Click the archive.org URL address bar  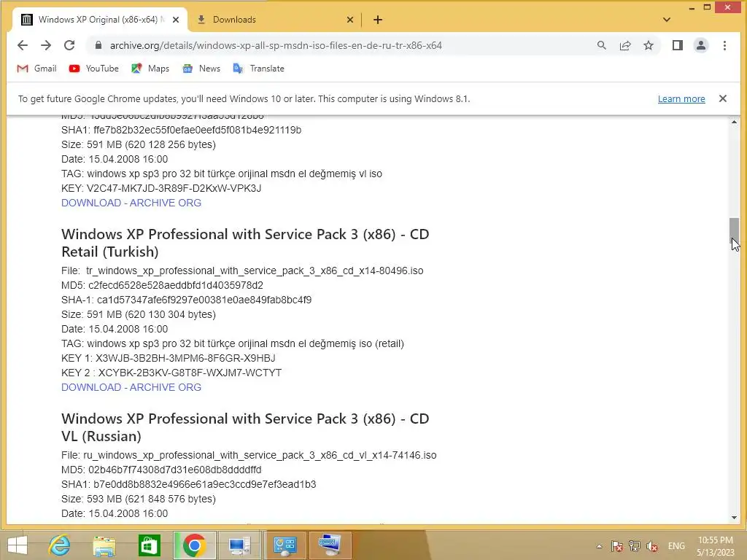click(276, 45)
